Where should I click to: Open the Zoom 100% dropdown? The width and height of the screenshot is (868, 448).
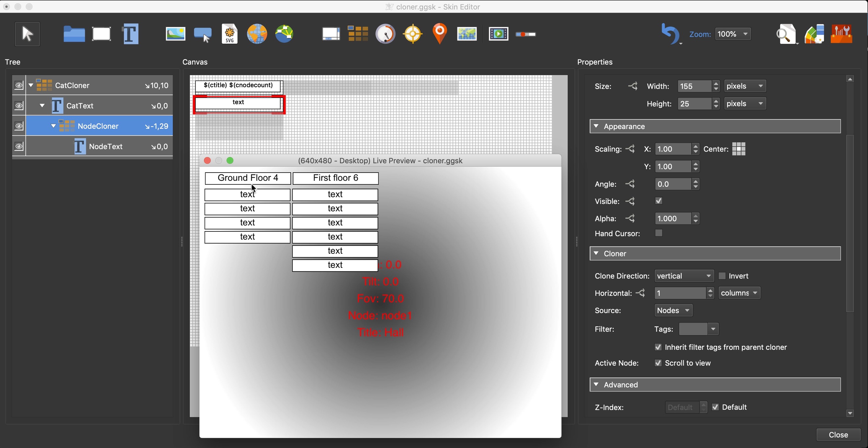[x=733, y=34]
